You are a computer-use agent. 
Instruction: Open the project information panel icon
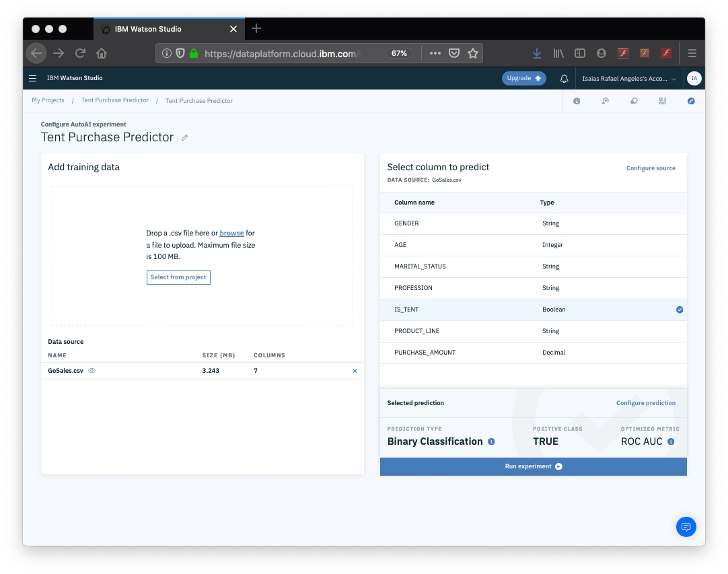point(577,101)
